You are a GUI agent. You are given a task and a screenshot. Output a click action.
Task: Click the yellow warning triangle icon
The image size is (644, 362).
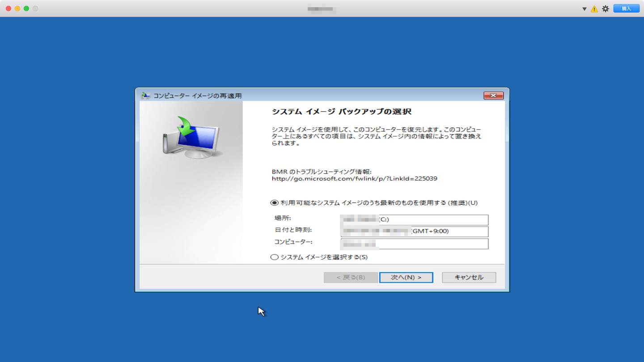point(594,9)
